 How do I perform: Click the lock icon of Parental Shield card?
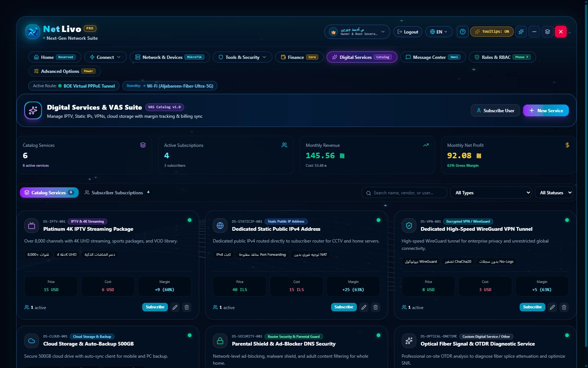tap(220, 341)
